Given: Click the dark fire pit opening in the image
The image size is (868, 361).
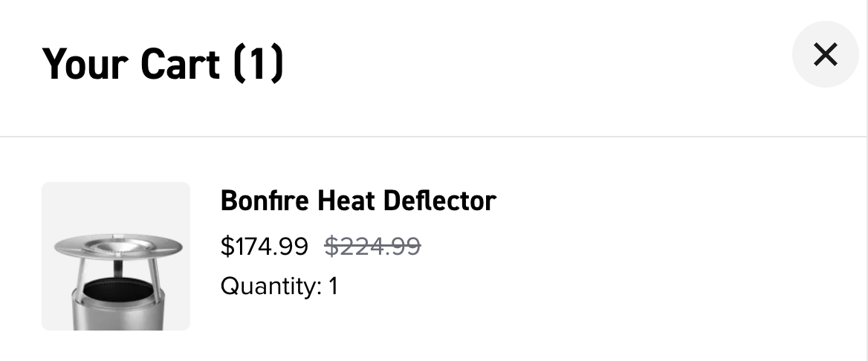Looking at the screenshot, I should [119, 289].
